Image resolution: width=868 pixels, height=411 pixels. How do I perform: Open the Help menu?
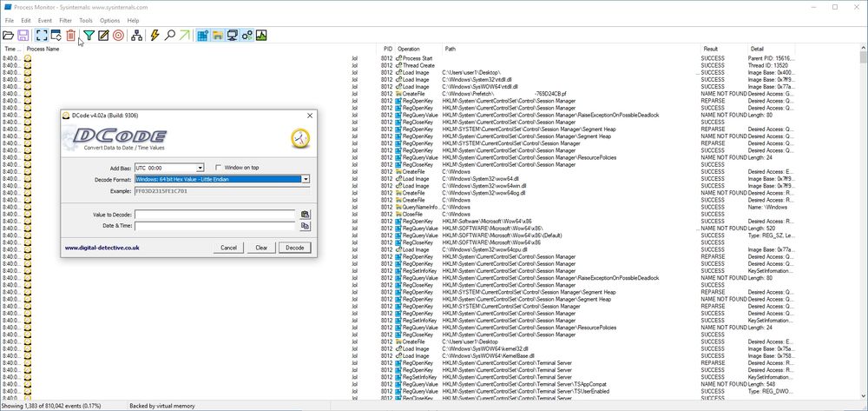(133, 21)
